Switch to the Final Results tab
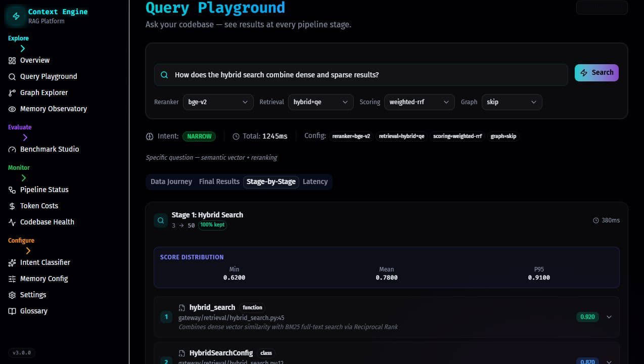This screenshot has width=644, height=364. click(219, 182)
